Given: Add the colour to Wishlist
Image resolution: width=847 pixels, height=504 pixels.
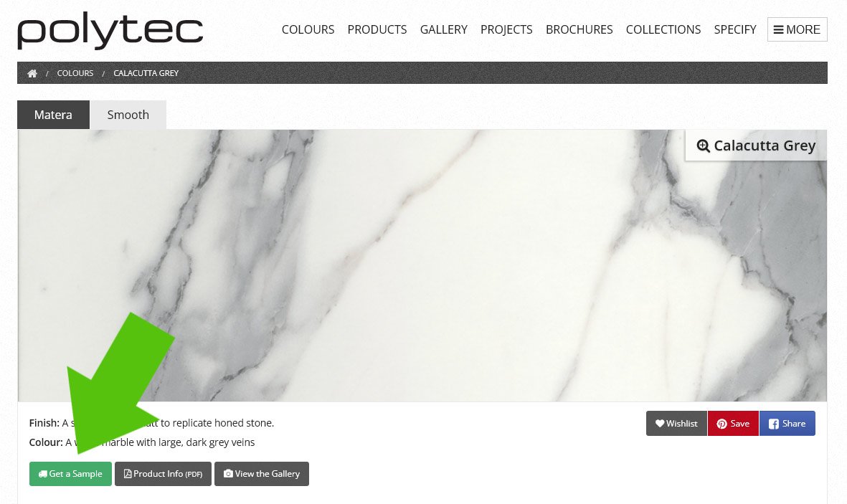Looking at the screenshot, I should pyautogui.click(x=676, y=424).
